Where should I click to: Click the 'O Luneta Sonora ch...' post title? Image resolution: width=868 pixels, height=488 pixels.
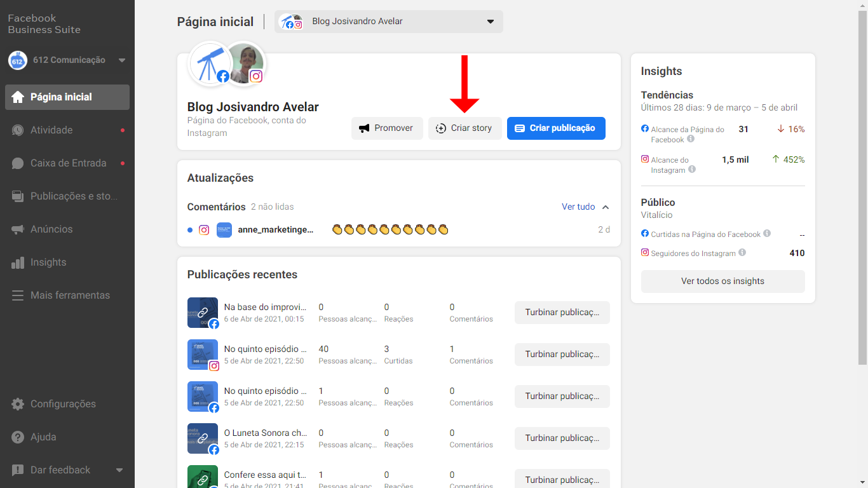click(266, 433)
